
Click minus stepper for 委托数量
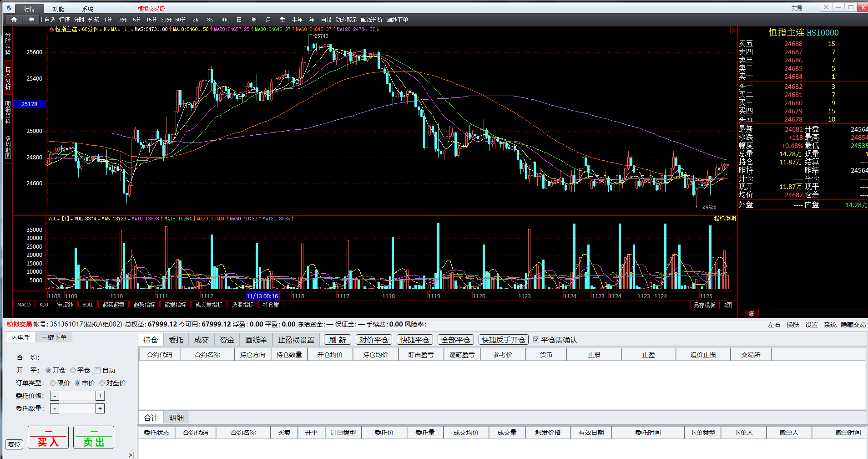point(55,409)
